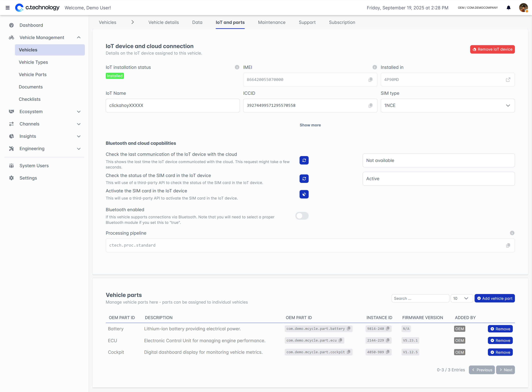Copy the Battery instance ID 9814-240
532x392 pixels.
click(388, 329)
